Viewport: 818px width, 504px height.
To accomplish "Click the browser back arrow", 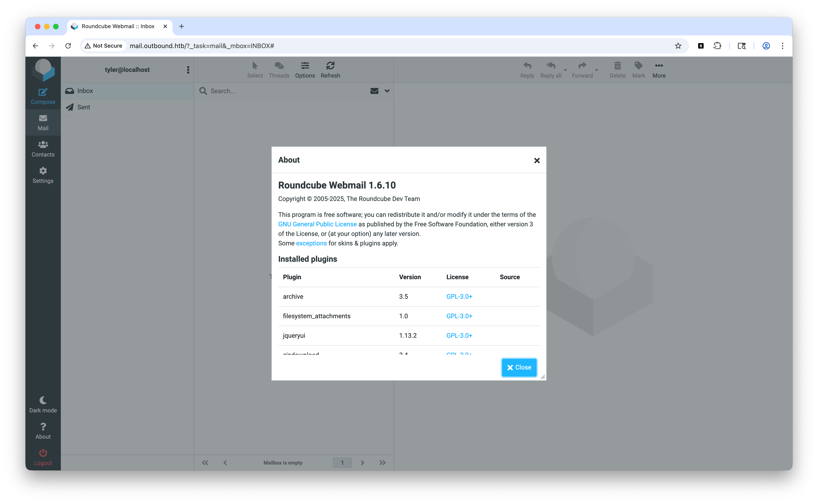I will pos(35,46).
